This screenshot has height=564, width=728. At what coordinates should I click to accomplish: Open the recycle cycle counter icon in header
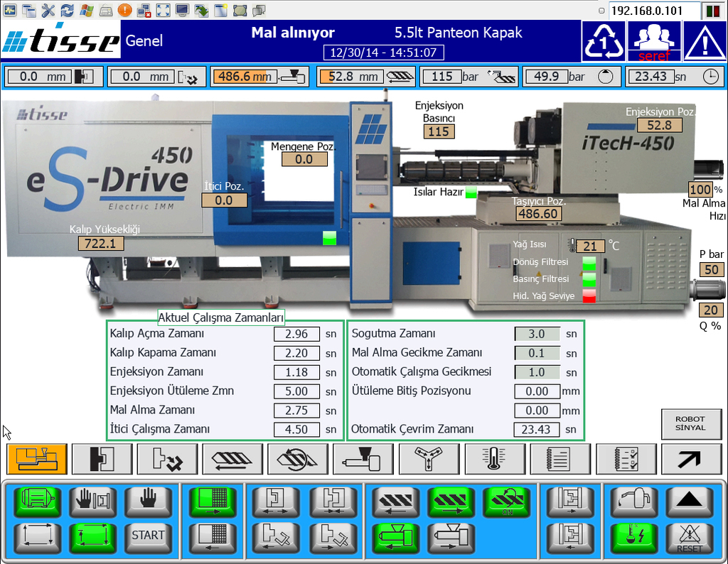[x=603, y=40]
